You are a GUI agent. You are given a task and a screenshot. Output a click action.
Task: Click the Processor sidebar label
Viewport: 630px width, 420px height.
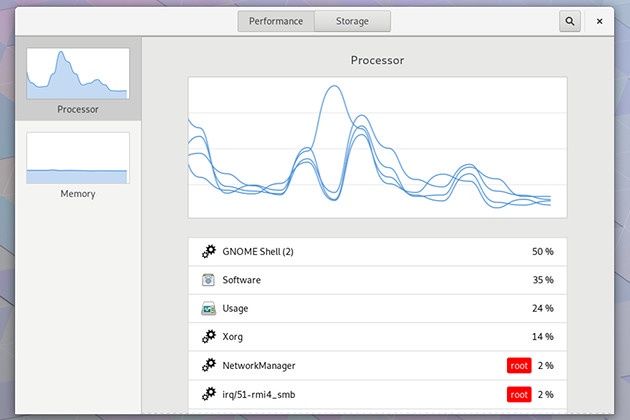78,109
